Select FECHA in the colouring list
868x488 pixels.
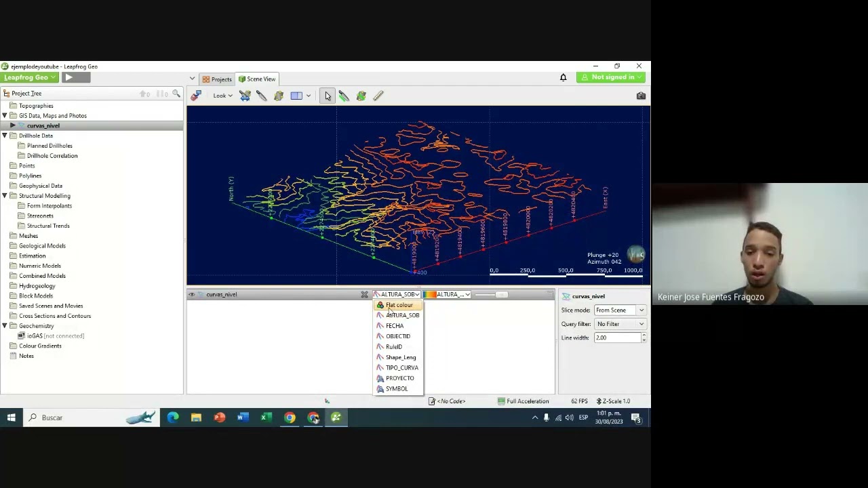398,326
